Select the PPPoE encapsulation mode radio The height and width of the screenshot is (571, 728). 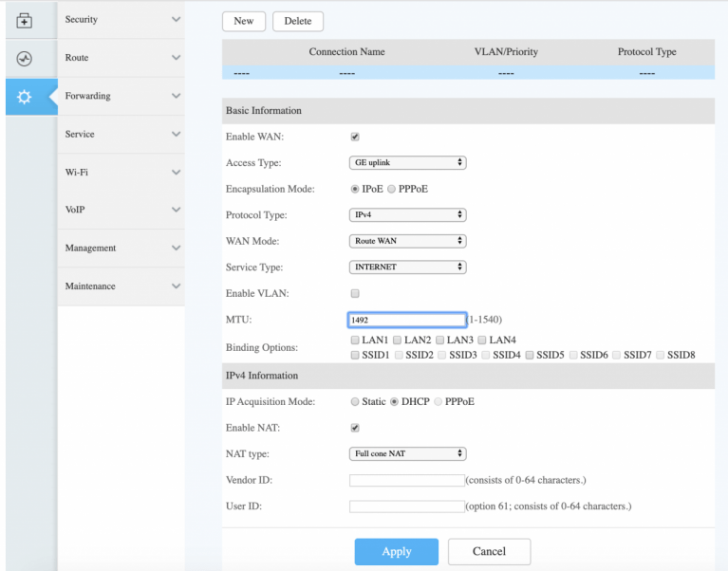[x=392, y=189]
